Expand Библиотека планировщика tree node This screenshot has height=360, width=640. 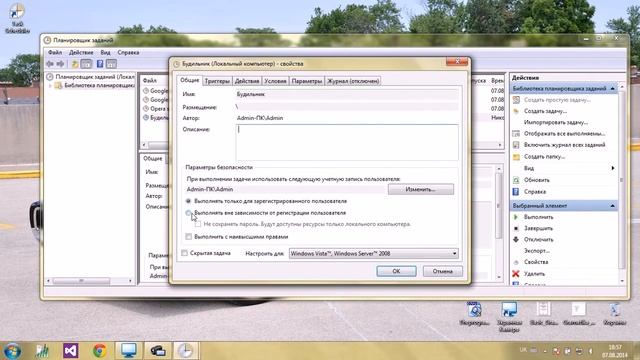point(51,85)
